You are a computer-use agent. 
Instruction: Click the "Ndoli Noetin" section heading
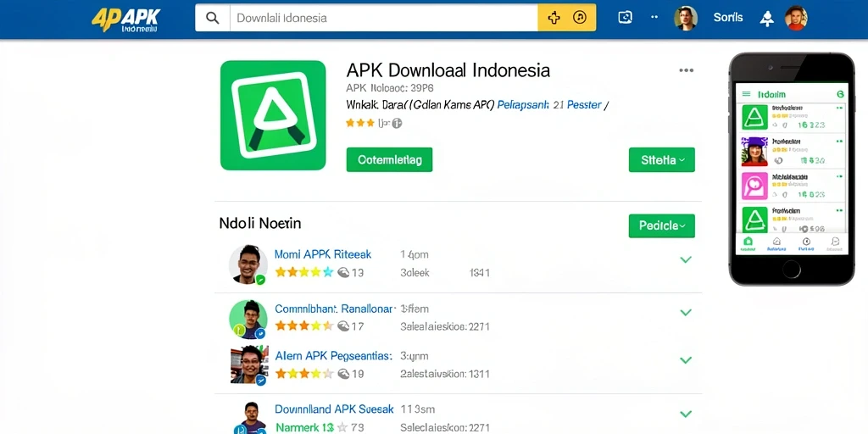tap(260, 224)
